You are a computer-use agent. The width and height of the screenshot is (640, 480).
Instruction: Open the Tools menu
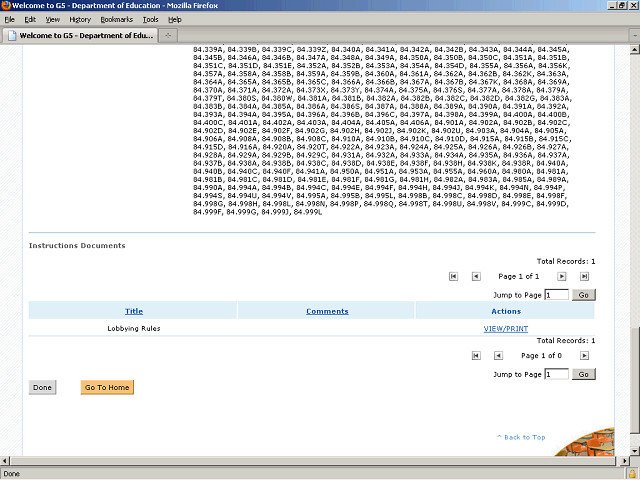(x=150, y=19)
